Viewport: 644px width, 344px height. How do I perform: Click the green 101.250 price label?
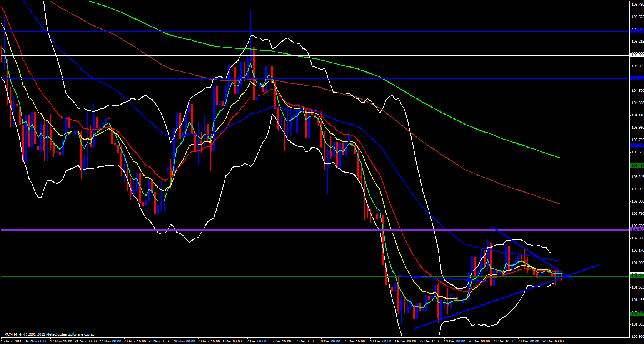(637, 314)
